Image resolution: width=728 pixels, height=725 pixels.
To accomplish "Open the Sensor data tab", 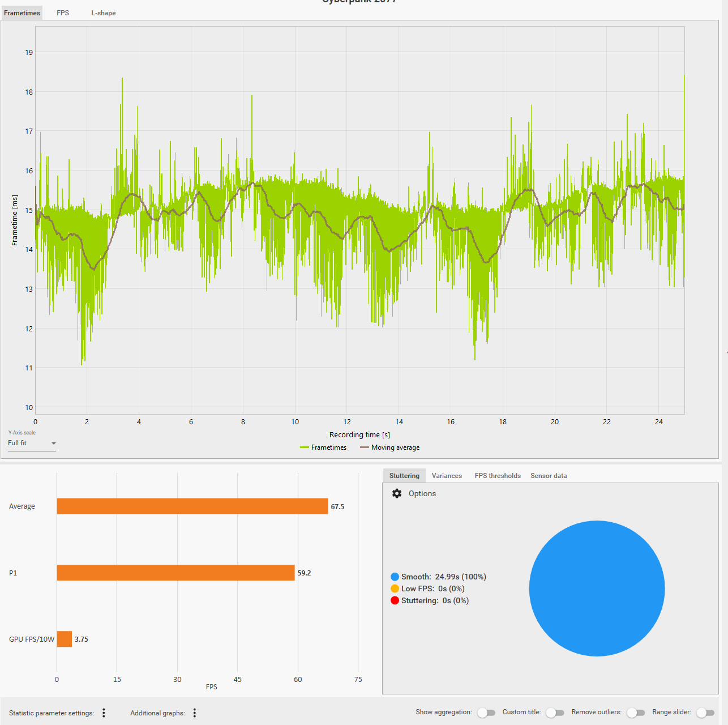I will coord(549,476).
